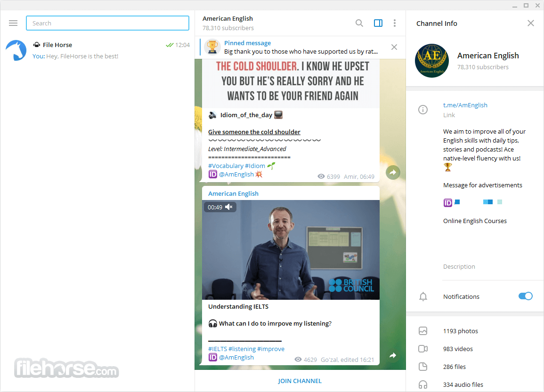This screenshot has width=544, height=392.
Task: Click the #improve hashtag
Action: [271, 349]
